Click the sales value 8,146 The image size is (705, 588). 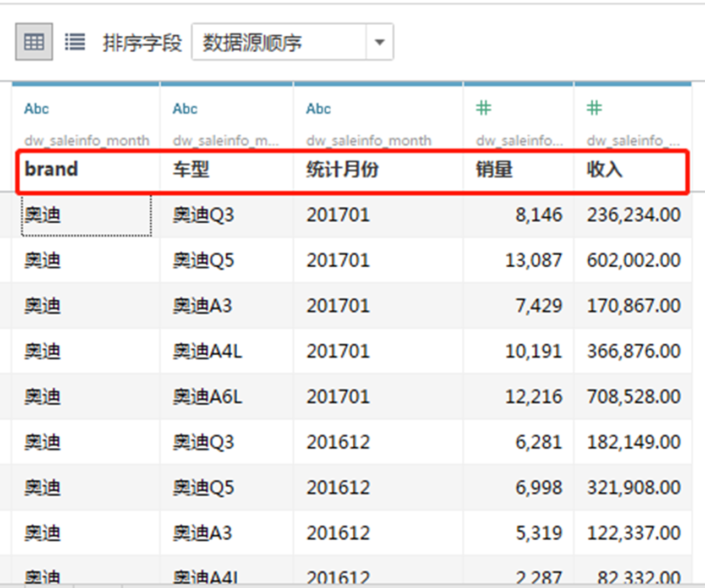tap(539, 215)
